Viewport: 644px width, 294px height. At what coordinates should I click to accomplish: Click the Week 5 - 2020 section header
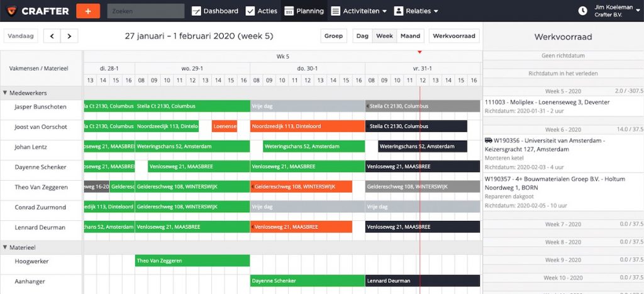click(563, 91)
